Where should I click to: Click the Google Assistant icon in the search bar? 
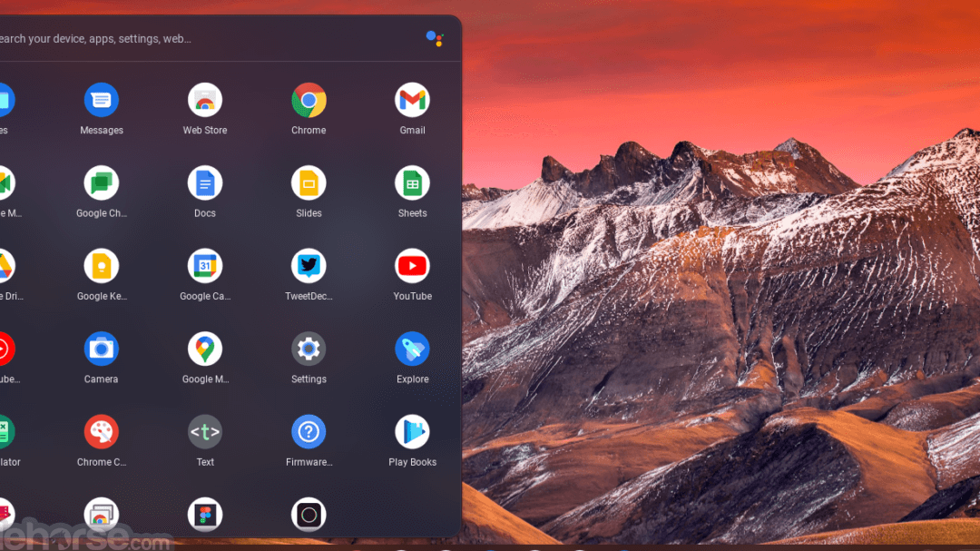pos(435,38)
